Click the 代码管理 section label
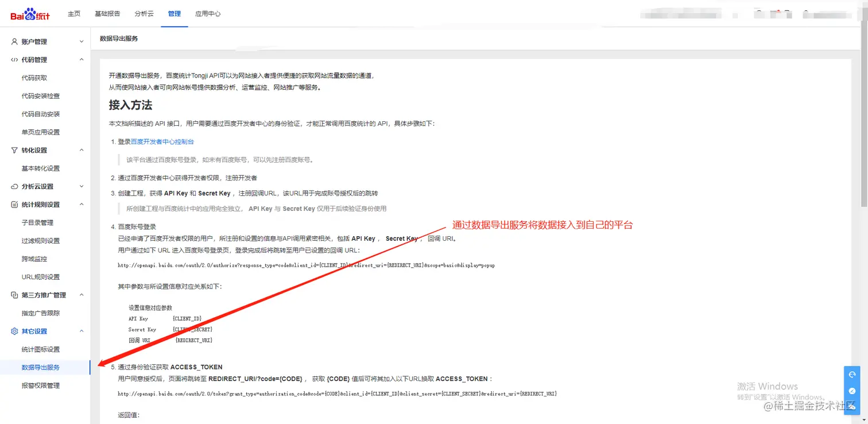 [x=34, y=60]
